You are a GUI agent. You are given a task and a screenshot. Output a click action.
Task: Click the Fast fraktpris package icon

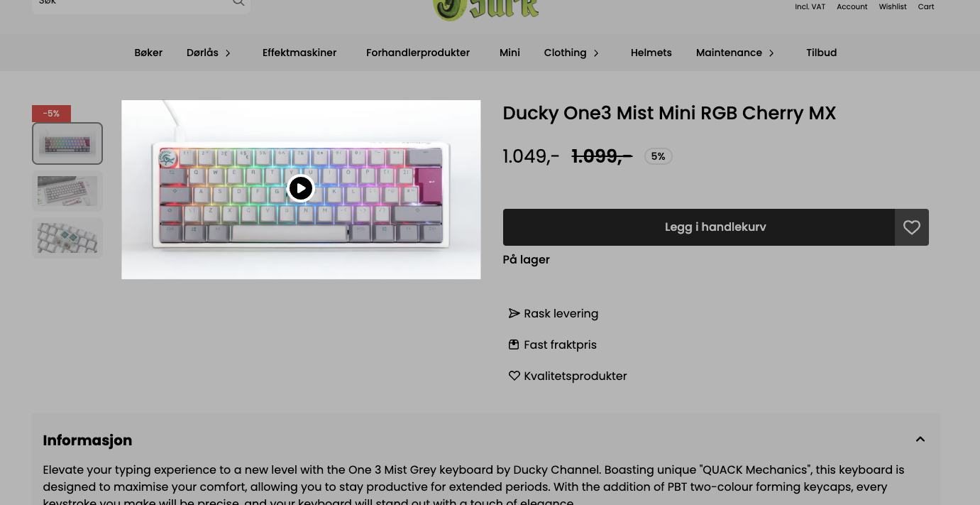tap(514, 344)
